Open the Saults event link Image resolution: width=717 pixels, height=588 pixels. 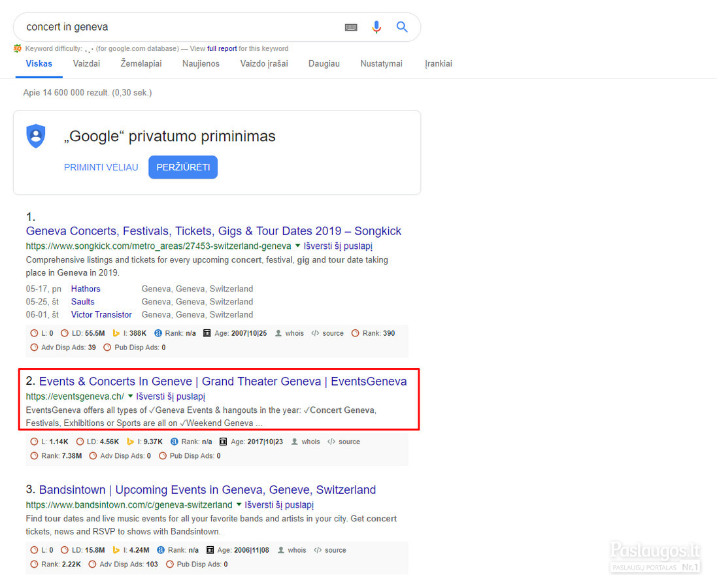(83, 302)
